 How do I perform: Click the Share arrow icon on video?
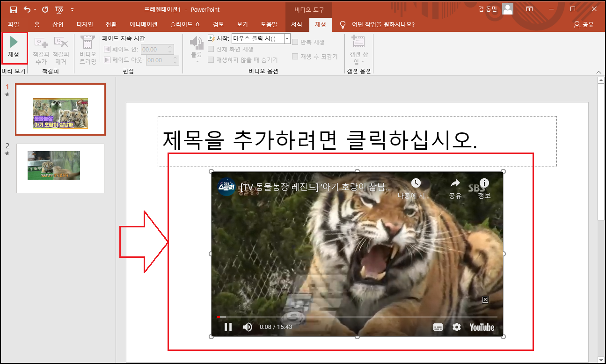point(455,183)
